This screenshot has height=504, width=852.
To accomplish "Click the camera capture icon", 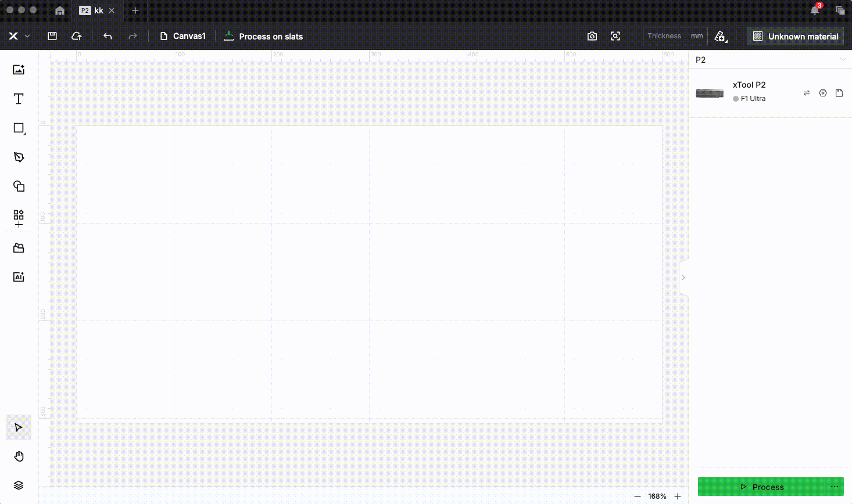I will click(x=592, y=36).
